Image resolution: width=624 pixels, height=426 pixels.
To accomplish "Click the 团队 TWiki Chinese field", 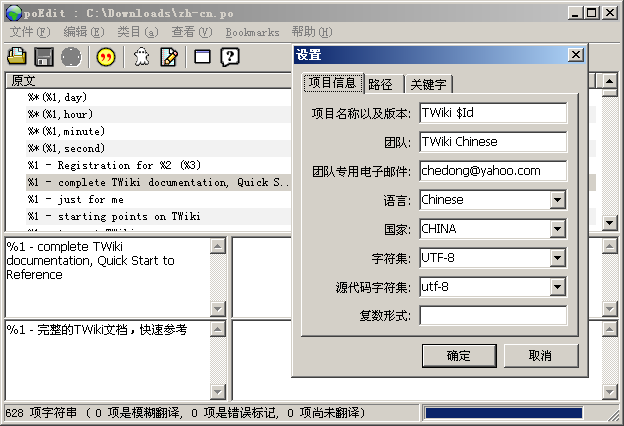I will [493, 142].
